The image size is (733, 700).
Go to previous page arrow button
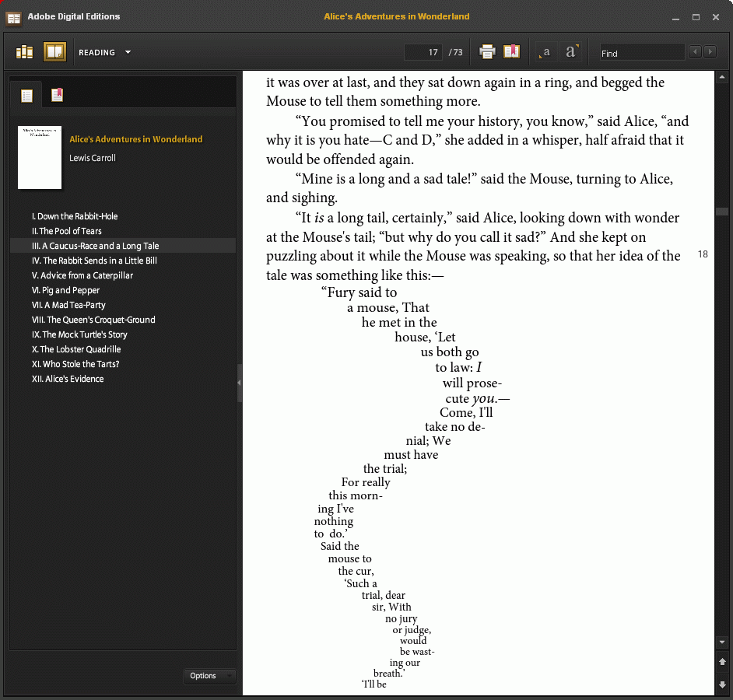pyautogui.click(x=722, y=662)
